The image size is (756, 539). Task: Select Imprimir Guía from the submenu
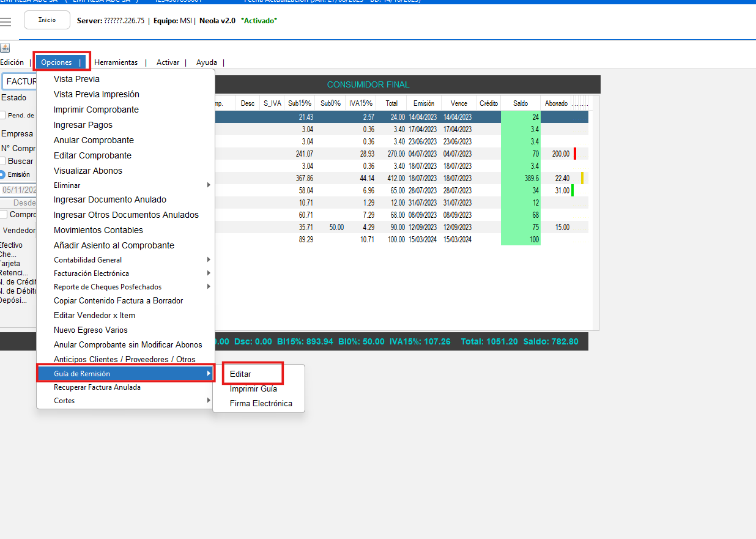tap(253, 388)
